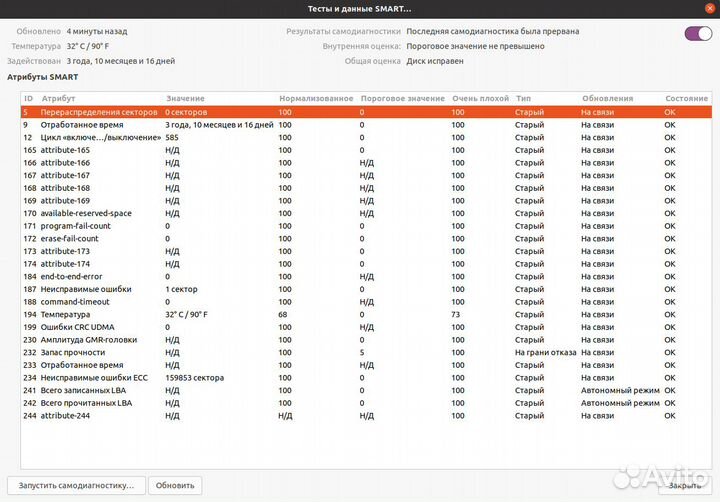720x502 pixels.
Task: Sort by the Очень плохой column header
Action: tap(480, 99)
